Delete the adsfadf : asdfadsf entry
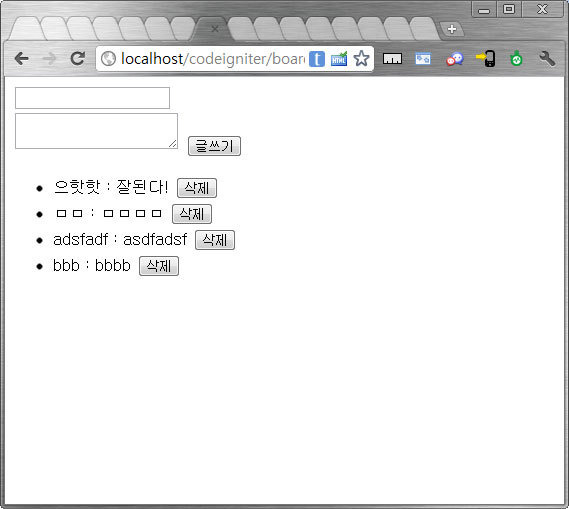This screenshot has height=509, width=569. (x=215, y=240)
